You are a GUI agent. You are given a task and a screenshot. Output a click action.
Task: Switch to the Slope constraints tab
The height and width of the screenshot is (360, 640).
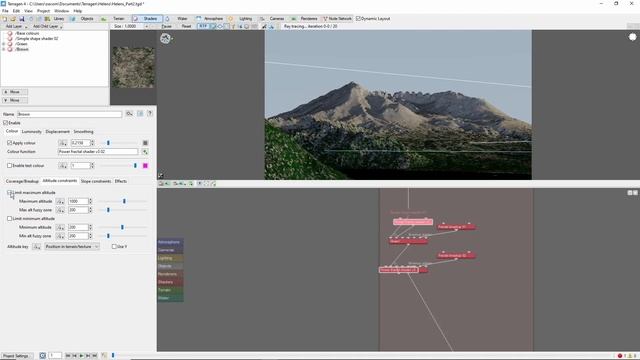pyautogui.click(x=96, y=181)
